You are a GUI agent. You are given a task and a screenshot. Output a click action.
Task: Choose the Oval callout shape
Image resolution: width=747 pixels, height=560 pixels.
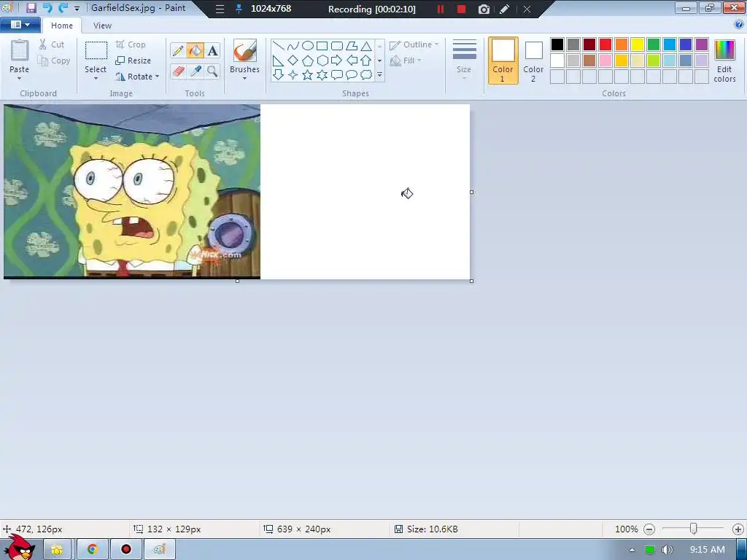(x=352, y=75)
